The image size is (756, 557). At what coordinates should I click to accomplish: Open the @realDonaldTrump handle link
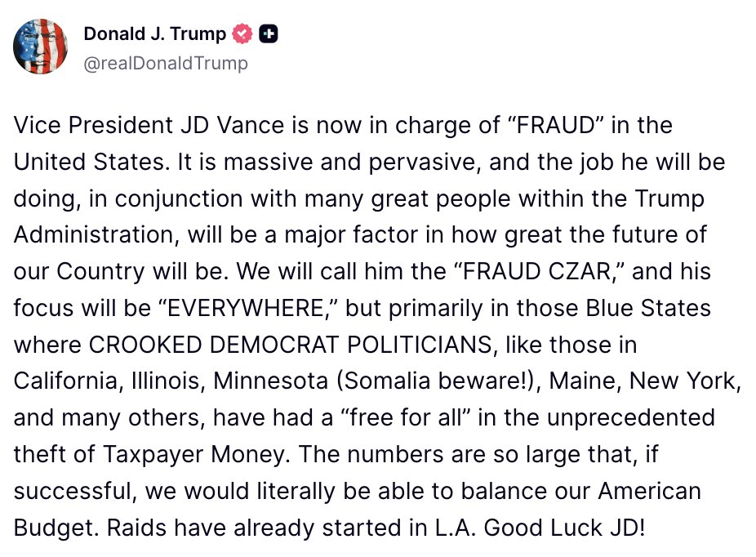(x=166, y=63)
